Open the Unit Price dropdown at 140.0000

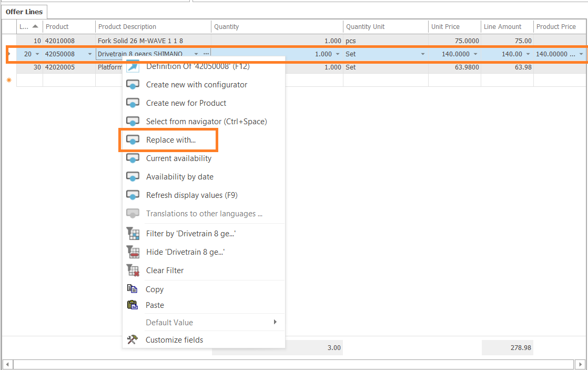point(475,54)
